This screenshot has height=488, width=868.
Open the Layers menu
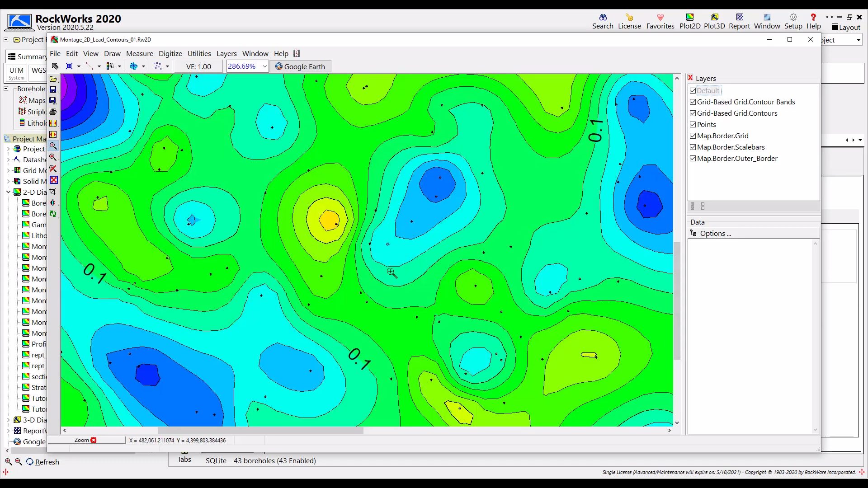click(x=226, y=53)
